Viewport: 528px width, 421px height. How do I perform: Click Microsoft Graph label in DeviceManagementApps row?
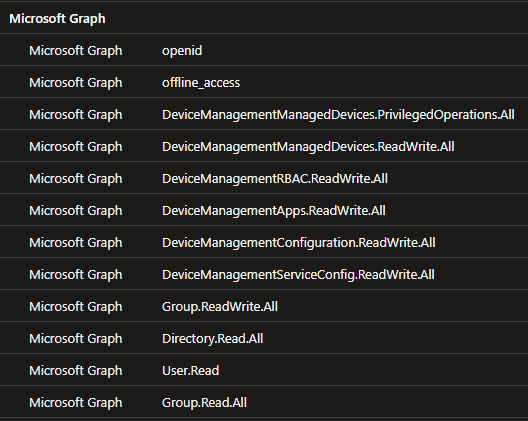pyautogui.click(x=76, y=210)
